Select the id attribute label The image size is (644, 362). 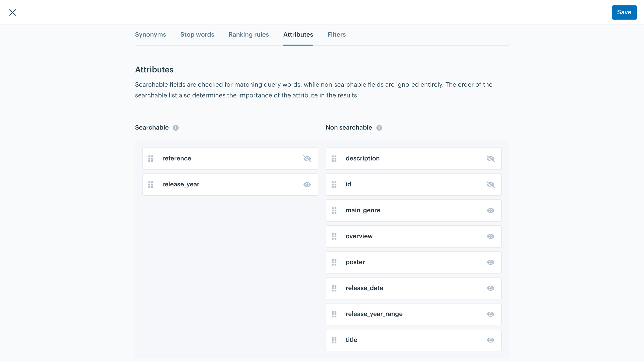point(348,184)
